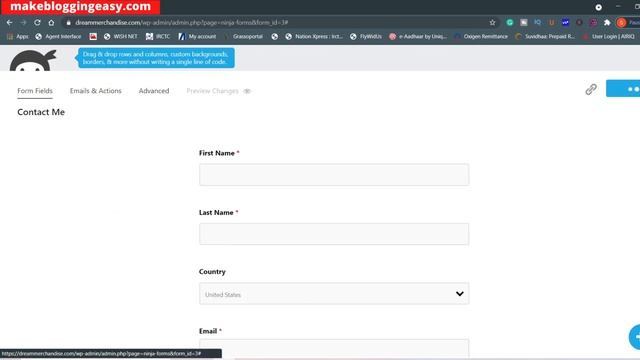Screen dimensions: 640x360
Task: Click the browser forward arrow
Action: pos(23,22)
